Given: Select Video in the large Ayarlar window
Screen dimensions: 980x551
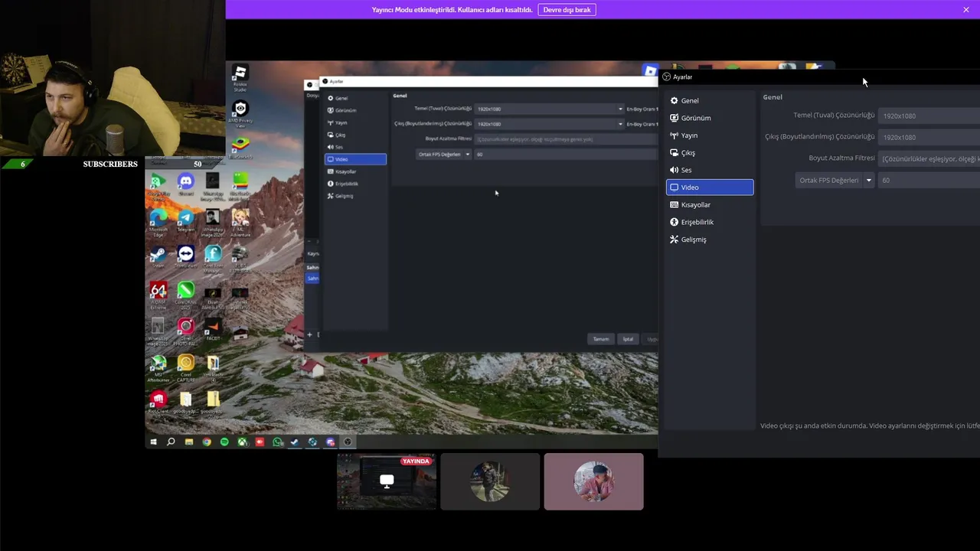Looking at the screenshot, I should point(709,187).
